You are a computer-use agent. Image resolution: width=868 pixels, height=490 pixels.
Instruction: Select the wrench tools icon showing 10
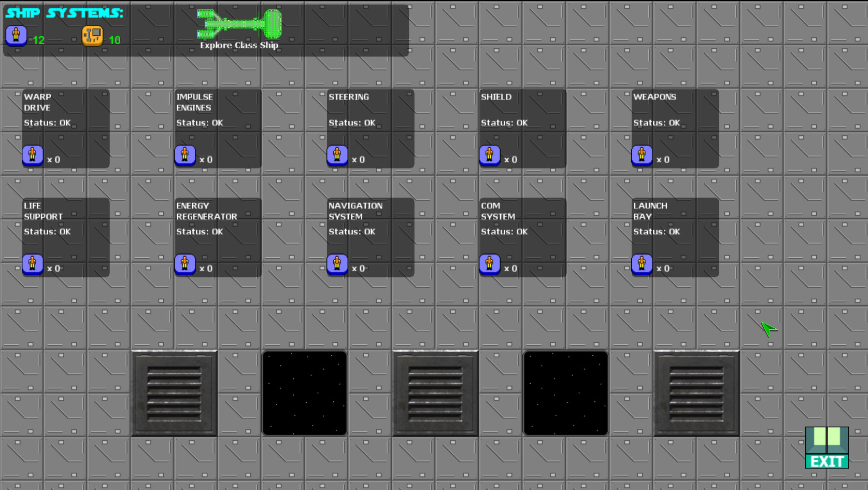pos(92,35)
